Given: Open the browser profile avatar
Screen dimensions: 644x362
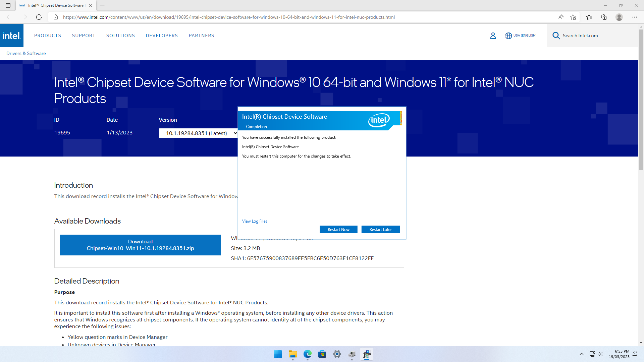Looking at the screenshot, I should [619, 17].
